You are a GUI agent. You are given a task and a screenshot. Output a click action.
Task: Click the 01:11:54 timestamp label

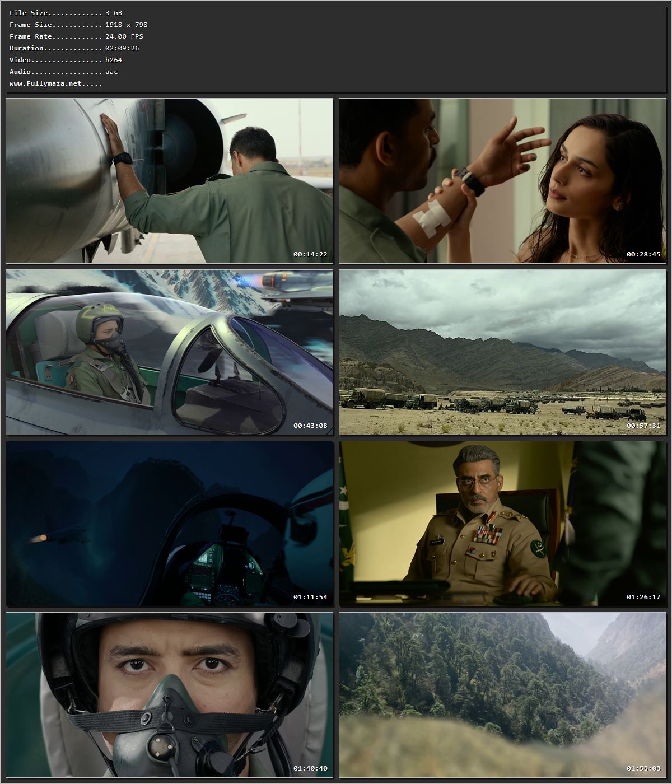(310, 597)
